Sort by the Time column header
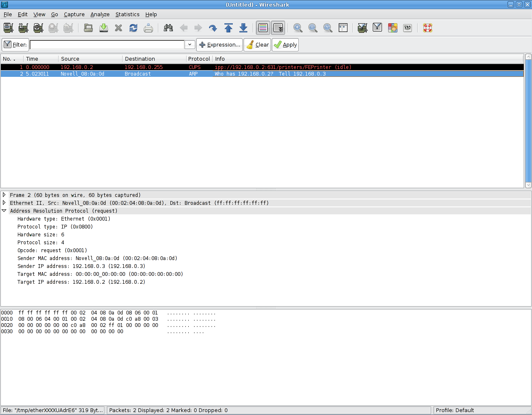 coord(41,59)
